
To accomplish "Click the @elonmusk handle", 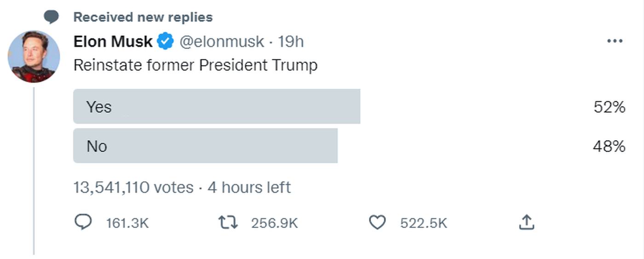I will (221, 42).
